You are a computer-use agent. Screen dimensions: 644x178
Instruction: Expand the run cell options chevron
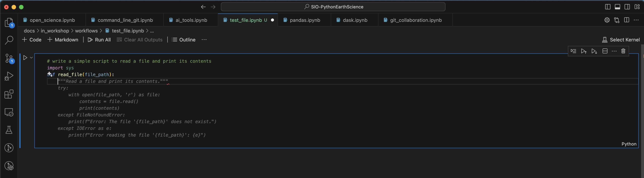click(32, 57)
